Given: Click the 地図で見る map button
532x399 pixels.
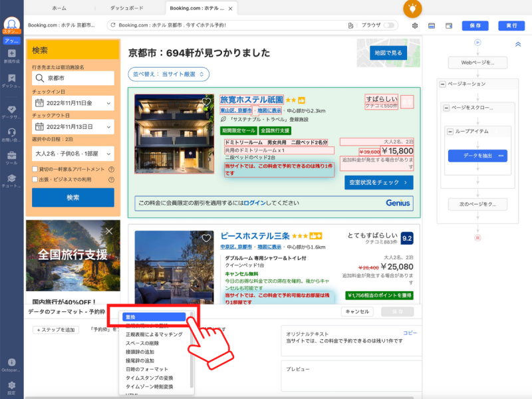Looking at the screenshot, I should coord(388,53).
